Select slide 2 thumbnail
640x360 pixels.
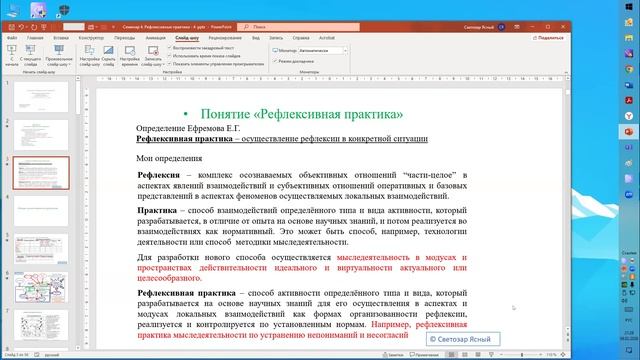tap(41, 135)
